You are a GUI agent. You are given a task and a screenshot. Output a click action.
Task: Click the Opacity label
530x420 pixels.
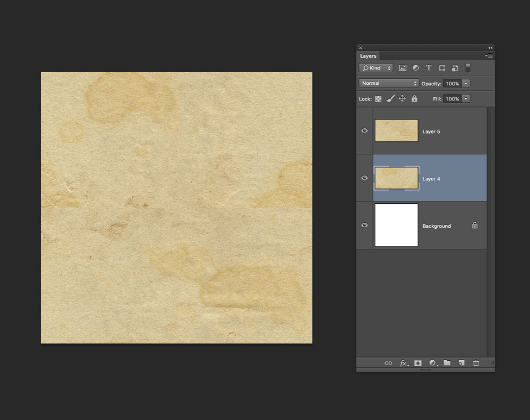click(x=431, y=84)
